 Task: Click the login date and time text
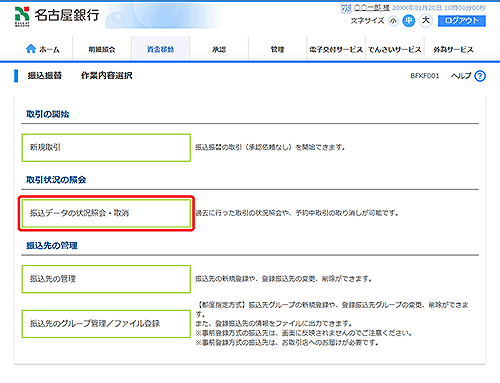coord(439,8)
